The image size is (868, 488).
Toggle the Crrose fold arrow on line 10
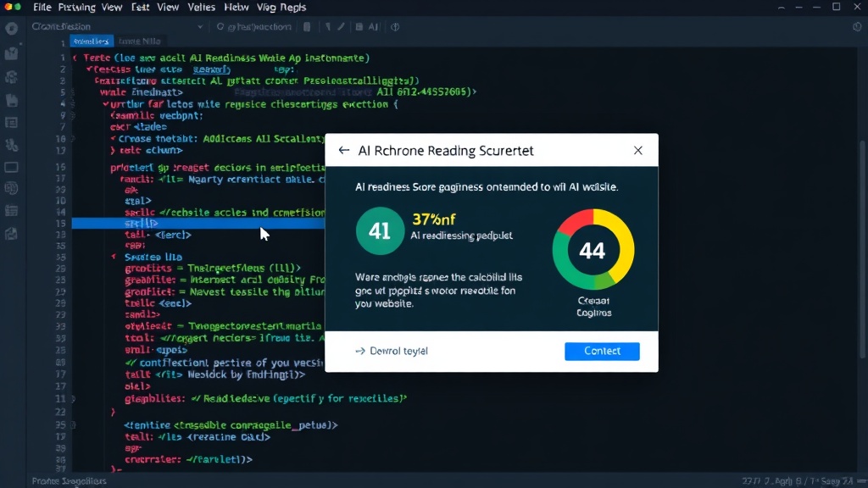[113, 139]
